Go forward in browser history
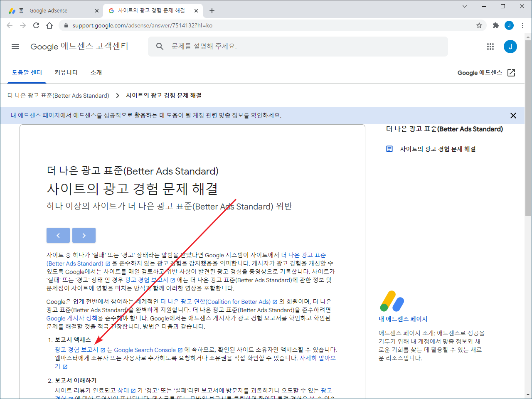Viewport: 532px width, 399px height. click(23, 25)
